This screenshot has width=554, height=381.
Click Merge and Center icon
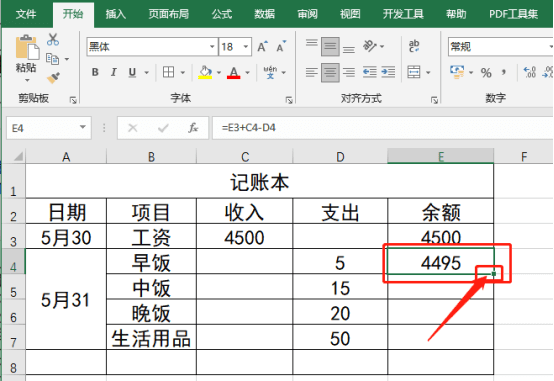[414, 72]
